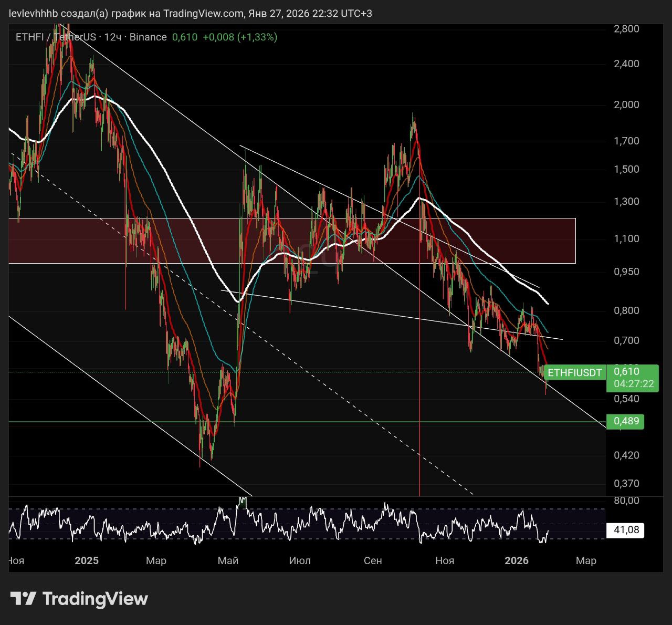
Task: Click the 2,000 tick on price scale
Action: (626, 105)
